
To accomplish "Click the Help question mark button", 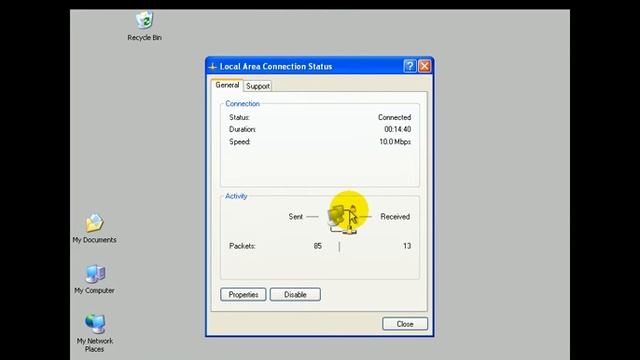I will pyautogui.click(x=410, y=66).
